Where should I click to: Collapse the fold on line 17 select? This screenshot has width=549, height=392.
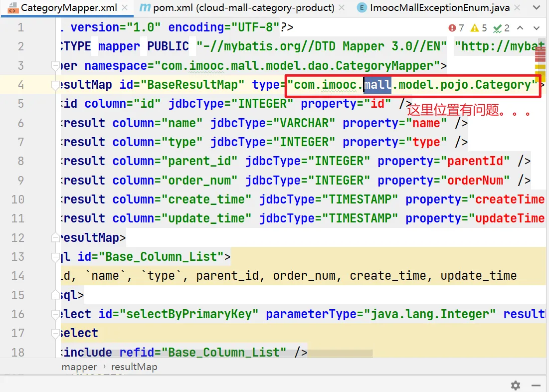point(55,334)
